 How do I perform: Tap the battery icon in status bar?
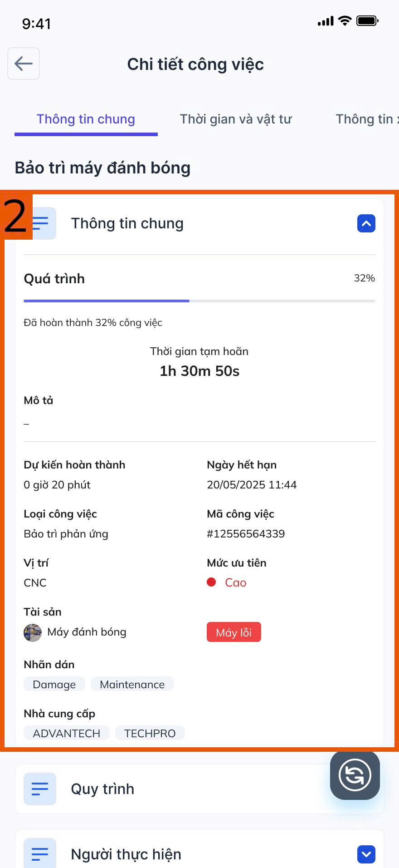(367, 21)
